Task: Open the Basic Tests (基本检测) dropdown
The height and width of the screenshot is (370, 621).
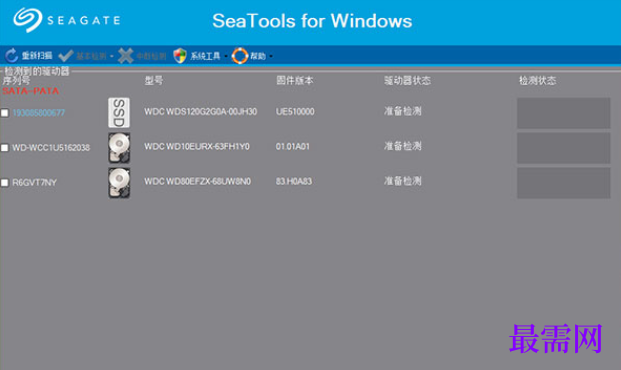Action: [86, 56]
